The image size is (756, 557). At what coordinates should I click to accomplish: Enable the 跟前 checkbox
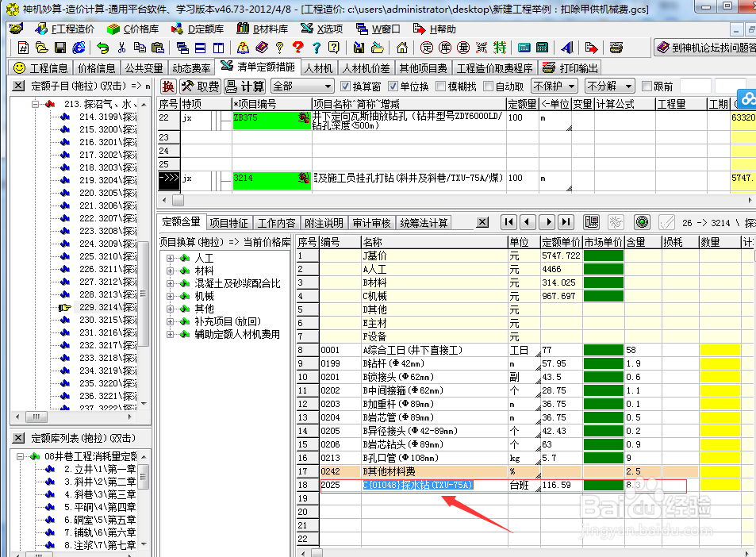pyautogui.click(x=647, y=86)
